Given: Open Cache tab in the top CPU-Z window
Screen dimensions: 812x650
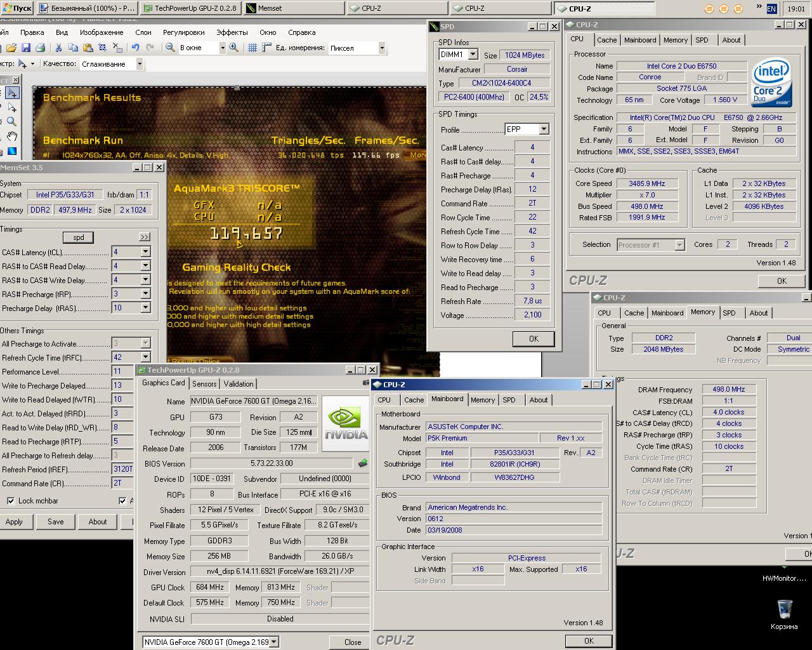Looking at the screenshot, I should coord(606,39).
